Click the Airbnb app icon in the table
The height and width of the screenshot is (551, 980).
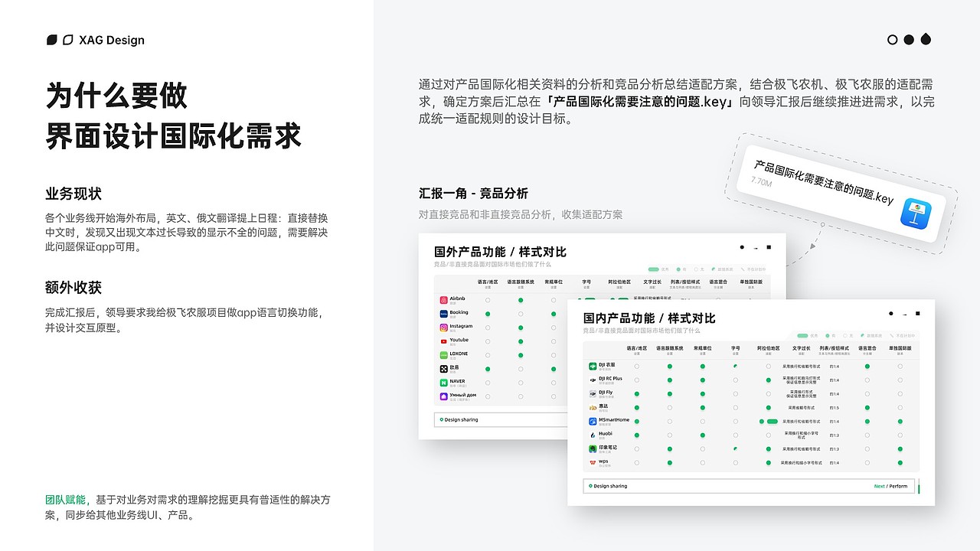tap(443, 299)
